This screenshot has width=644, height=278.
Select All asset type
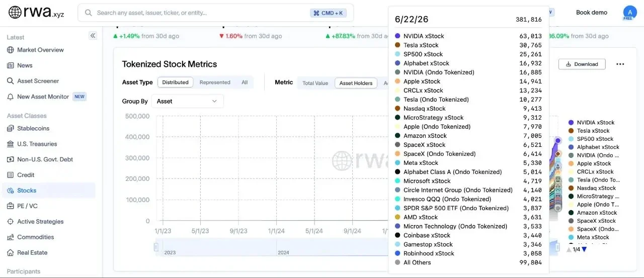[245, 82]
